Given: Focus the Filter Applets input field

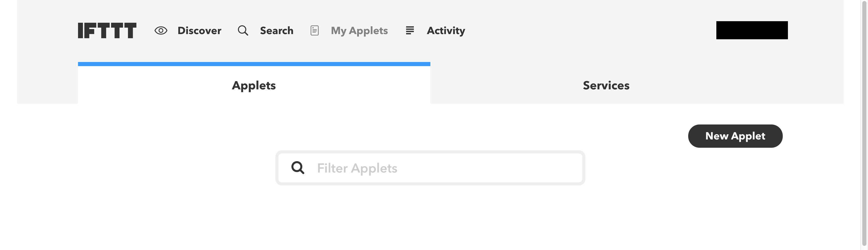Looking at the screenshot, I should tap(430, 168).
